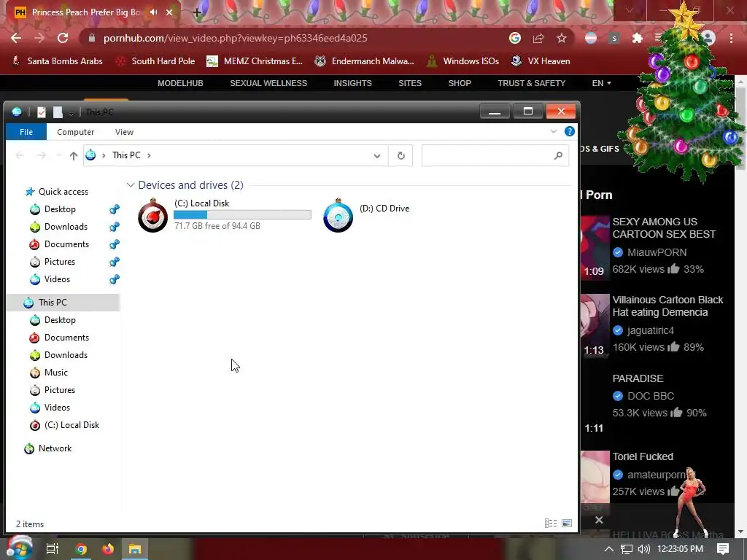Screen dimensions: 747x560
Task: Select the (C:) Local Disk drive icon
Action: coord(153,216)
